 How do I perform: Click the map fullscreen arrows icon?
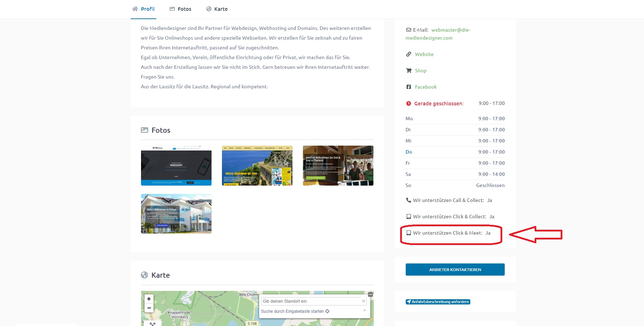point(152,324)
